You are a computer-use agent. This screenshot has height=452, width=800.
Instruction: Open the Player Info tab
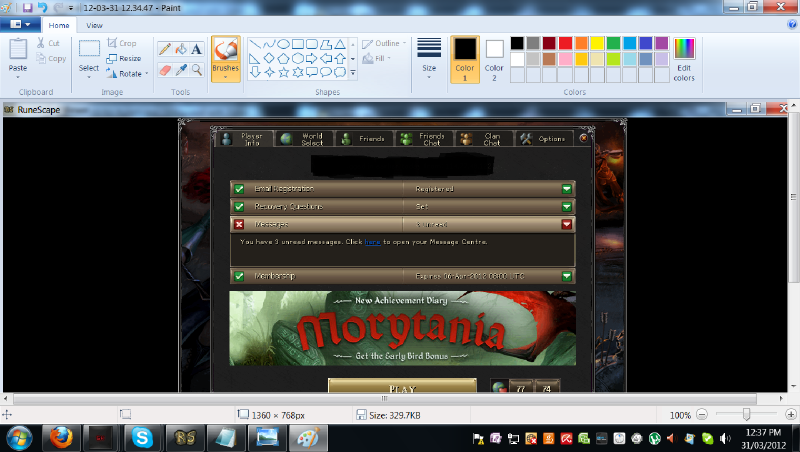(x=244, y=139)
